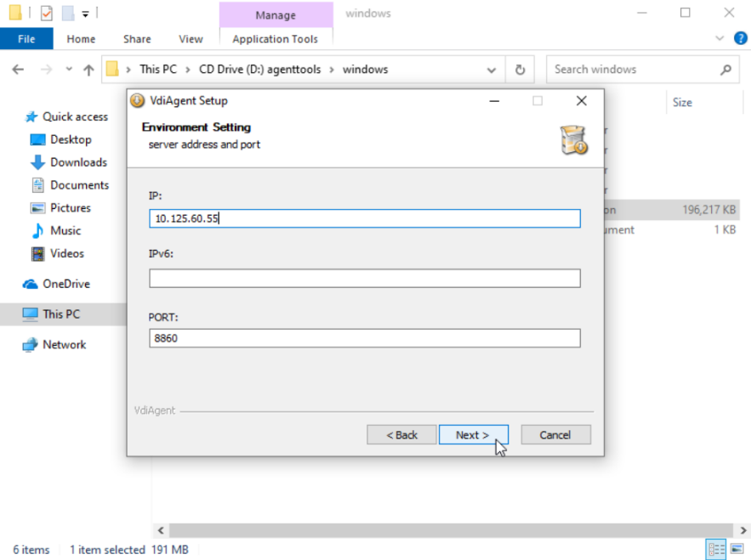Click the forward navigation arrow in Explorer
Screen dimensions: 751x560
(x=47, y=70)
